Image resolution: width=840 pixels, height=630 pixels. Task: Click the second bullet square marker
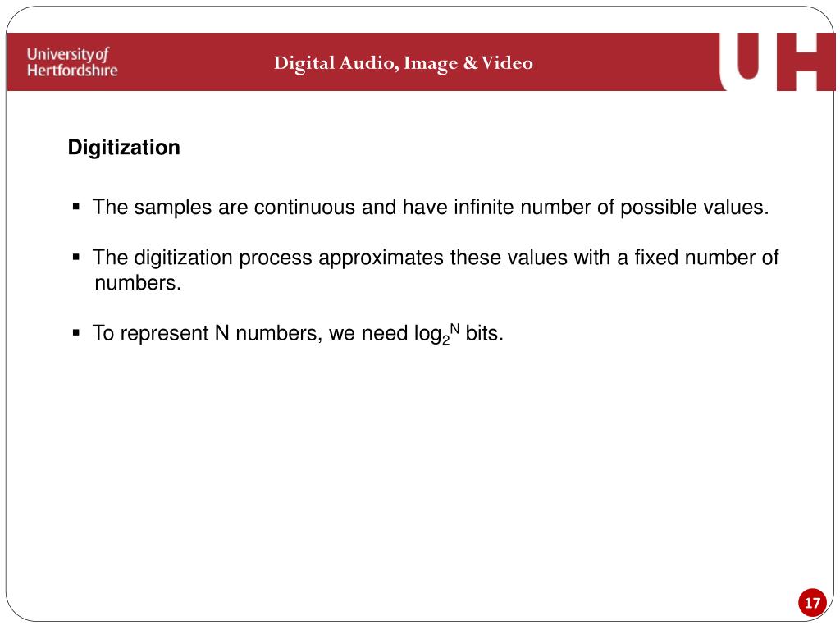coord(76,258)
